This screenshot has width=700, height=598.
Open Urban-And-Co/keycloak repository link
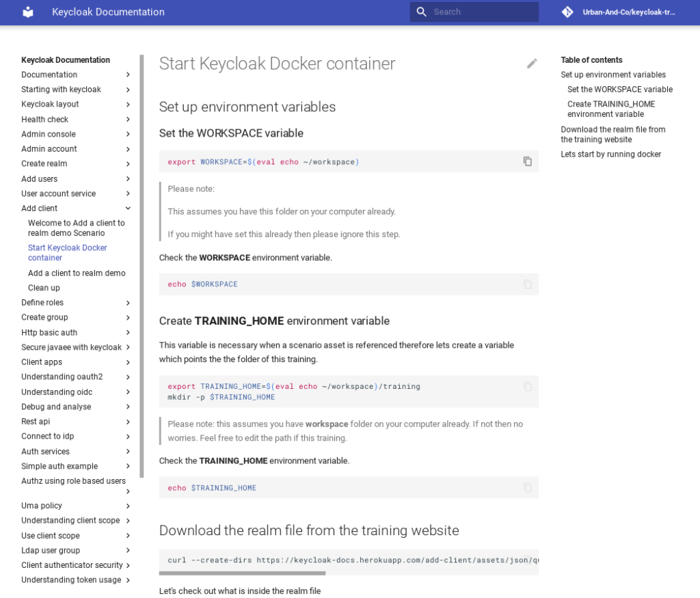629,12
